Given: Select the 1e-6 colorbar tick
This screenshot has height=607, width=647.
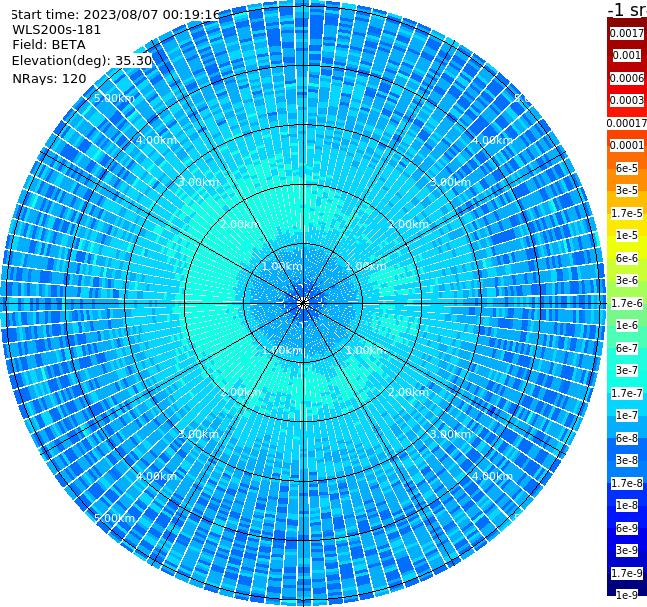Looking at the screenshot, I should tap(627, 325).
